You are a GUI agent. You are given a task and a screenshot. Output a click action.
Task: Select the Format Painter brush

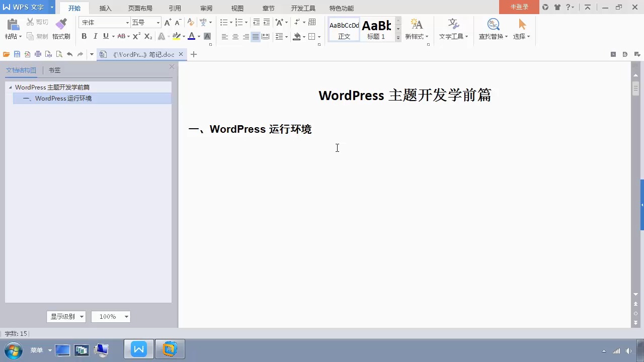[x=61, y=24]
